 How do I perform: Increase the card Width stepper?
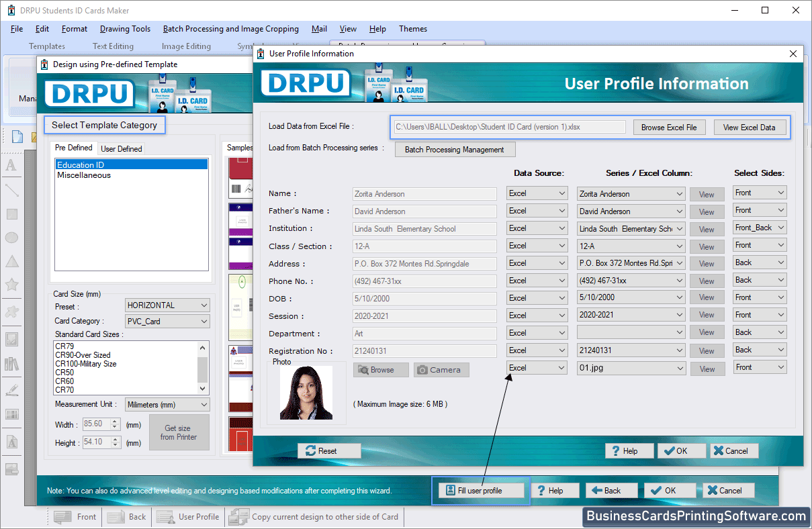pos(114,422)
